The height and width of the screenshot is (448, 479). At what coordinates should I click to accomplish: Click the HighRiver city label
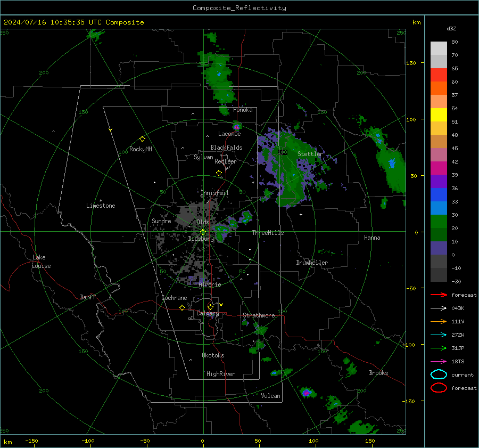point(221,374)
